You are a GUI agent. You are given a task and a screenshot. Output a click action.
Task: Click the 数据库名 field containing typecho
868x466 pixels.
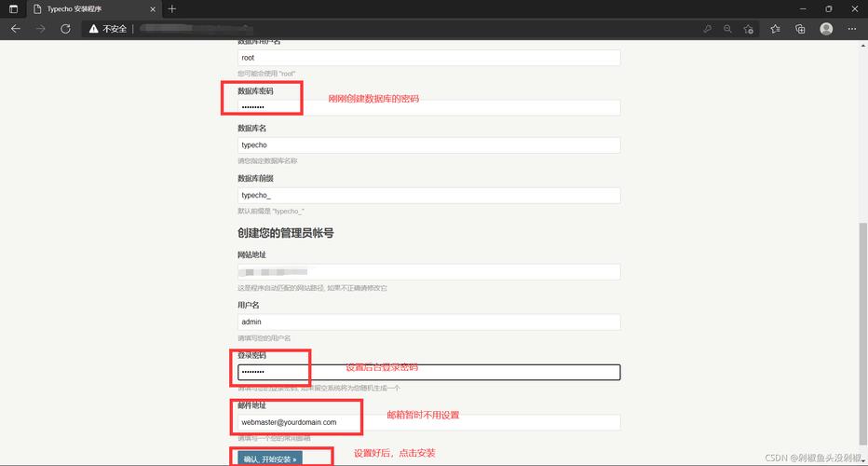[x=429, y=145]
